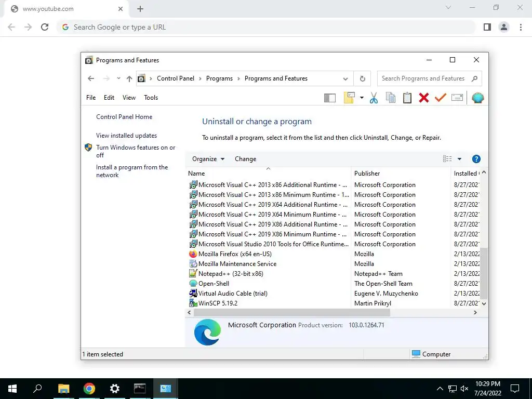Screen dimensions: 532x399
Task: Open File Explorer from the taskbar
Action: click(x=63, y=389)
